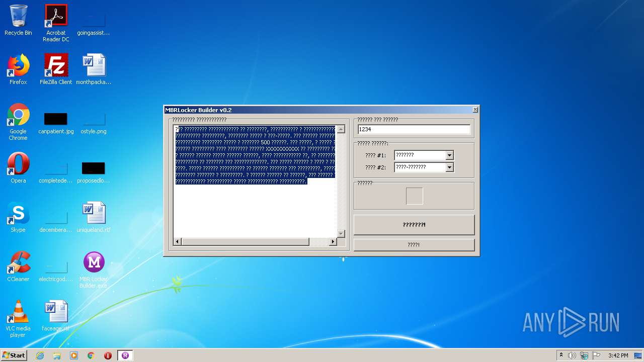Open Opera from taskbar
The image size is (644, 362).
pyautogui.click(x=108, y=355)
